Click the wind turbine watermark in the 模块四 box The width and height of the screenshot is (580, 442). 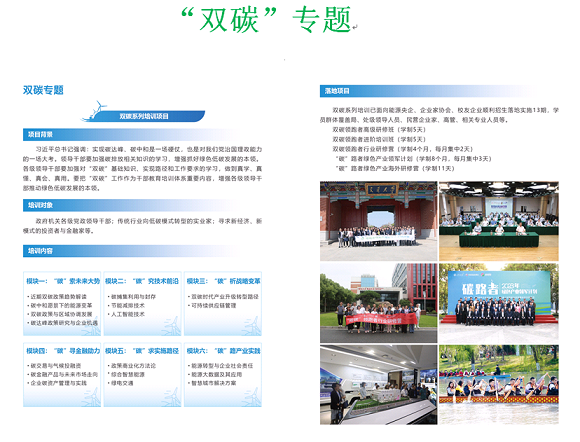(x=92, y=397)
